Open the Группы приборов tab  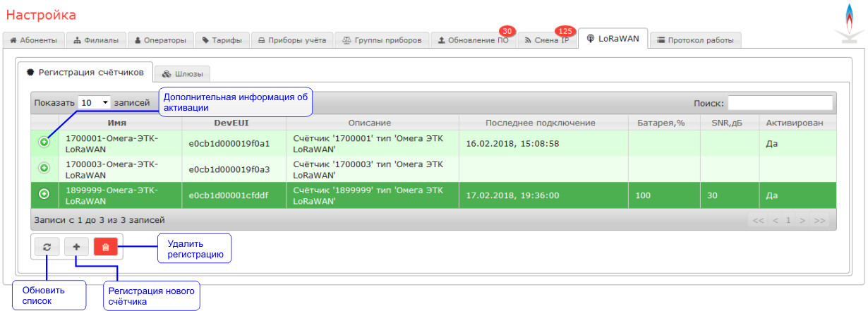pyautogui.click(x=381, y=40)
